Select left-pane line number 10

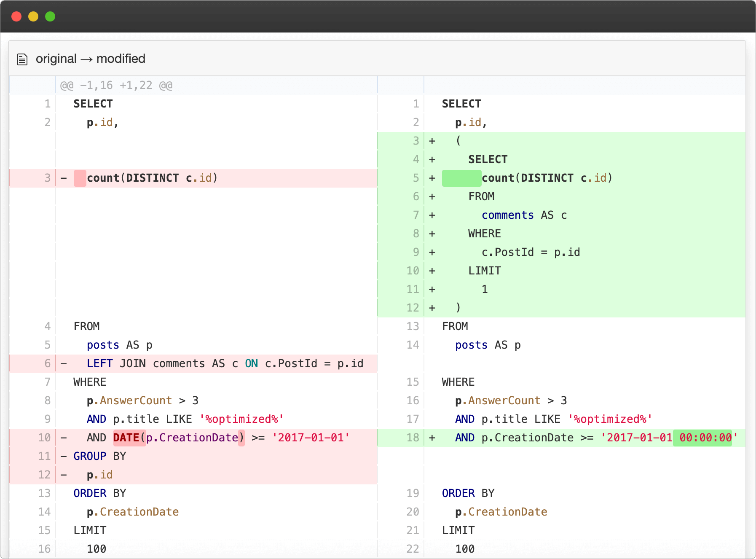44,438
